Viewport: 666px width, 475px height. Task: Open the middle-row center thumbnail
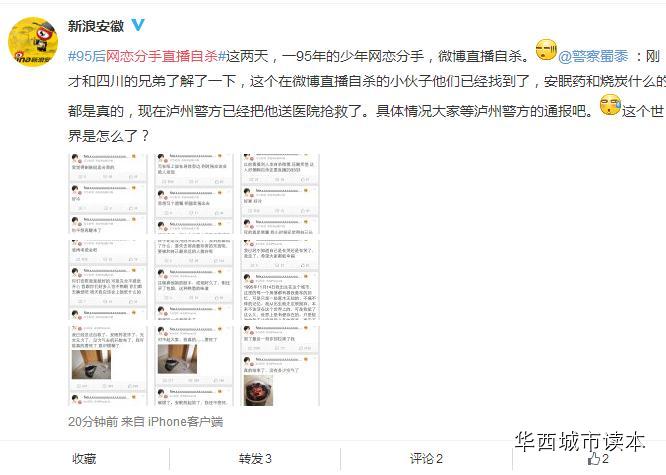194,280
